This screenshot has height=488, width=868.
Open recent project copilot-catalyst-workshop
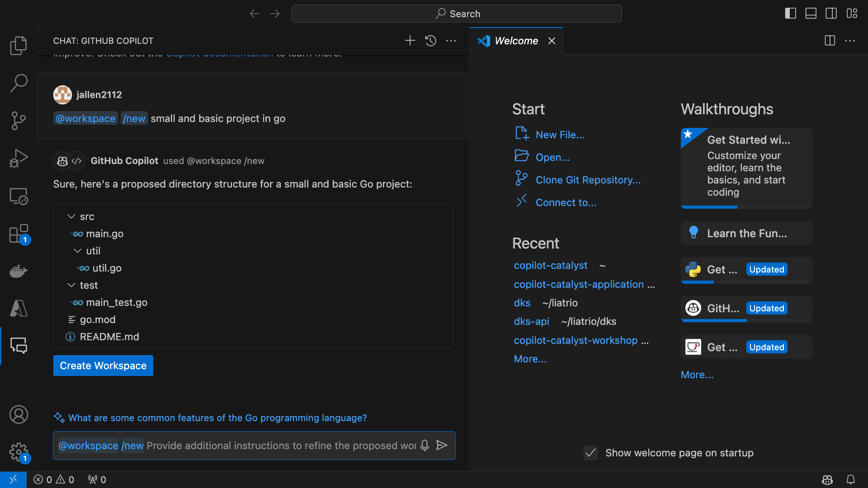click(x=576, y=341)
